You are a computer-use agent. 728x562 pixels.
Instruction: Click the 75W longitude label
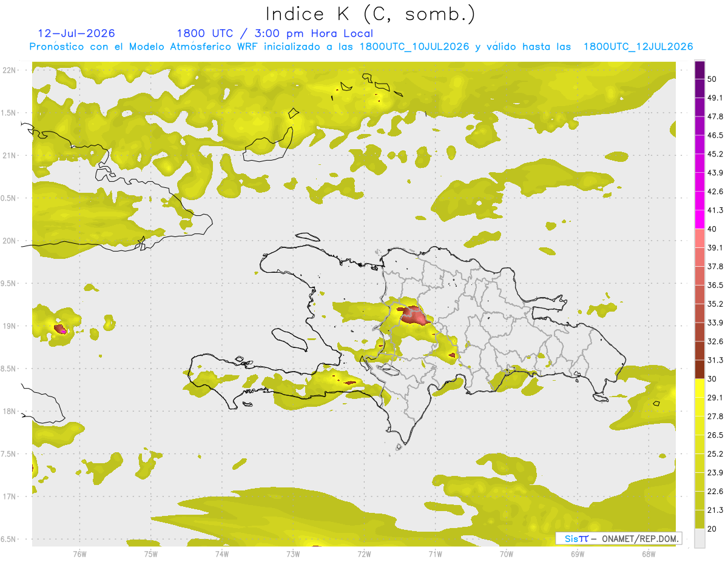(x=151, y=554)
